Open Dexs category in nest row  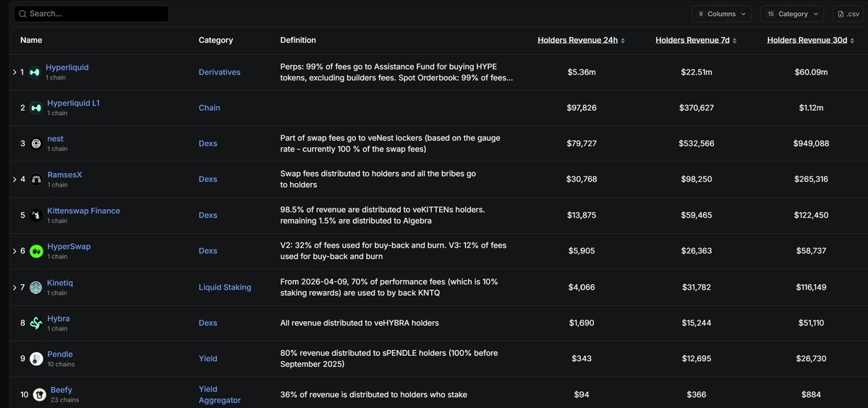[208, 144]
